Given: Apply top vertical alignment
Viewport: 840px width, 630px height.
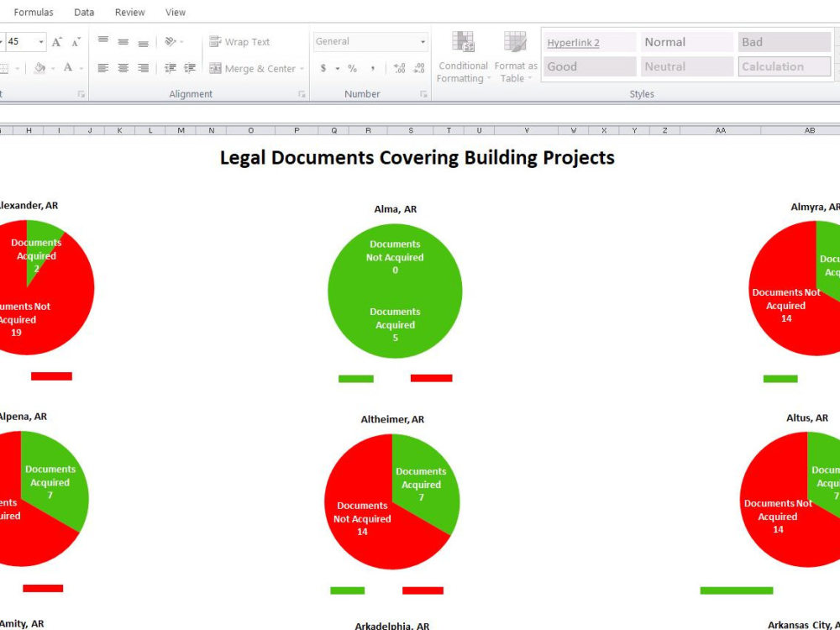Looking at the screenshot, I should coord(102,41).
